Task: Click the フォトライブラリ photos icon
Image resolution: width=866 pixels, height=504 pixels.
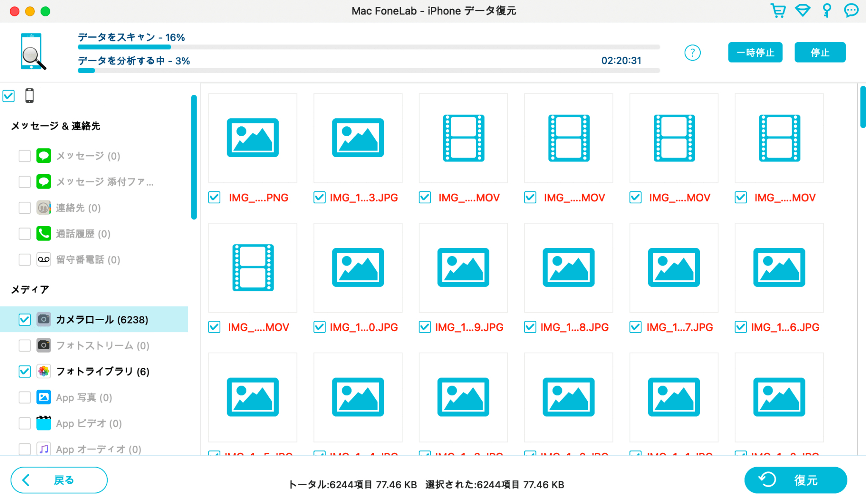Action: 44,371
